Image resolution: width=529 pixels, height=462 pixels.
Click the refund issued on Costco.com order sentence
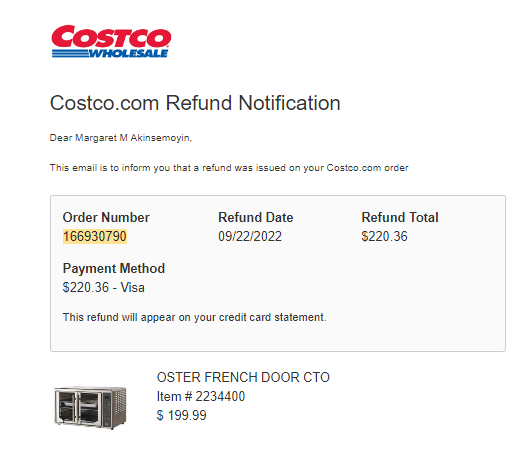tap(229, 168)
